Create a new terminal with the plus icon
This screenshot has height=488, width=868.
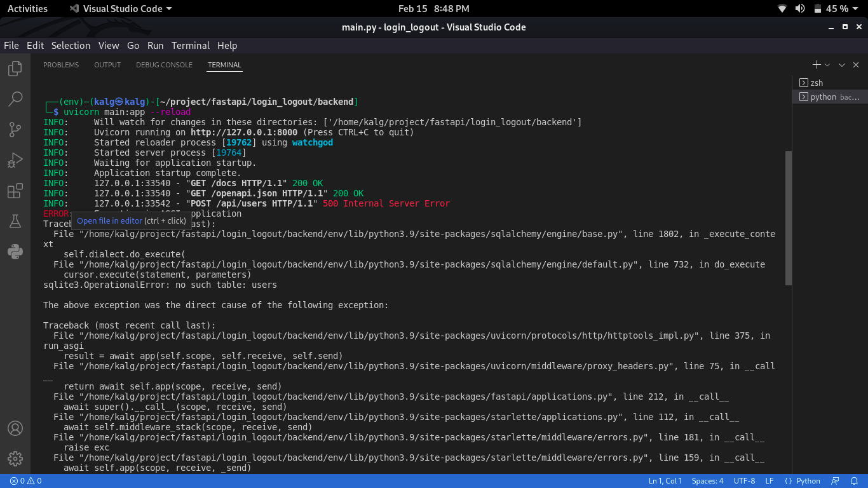click(x=816, y=64)
